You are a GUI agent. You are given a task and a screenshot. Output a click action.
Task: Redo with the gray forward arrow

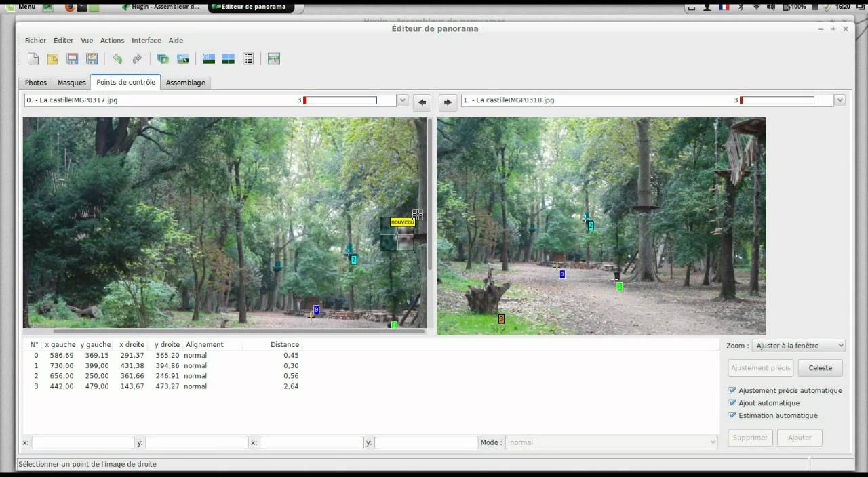(137, 59)
